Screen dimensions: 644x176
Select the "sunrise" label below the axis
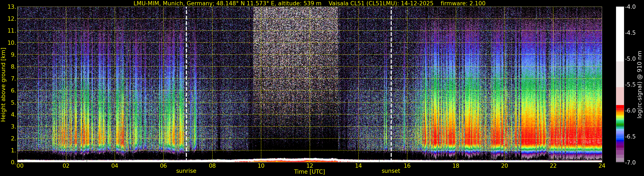click(186, 171)
